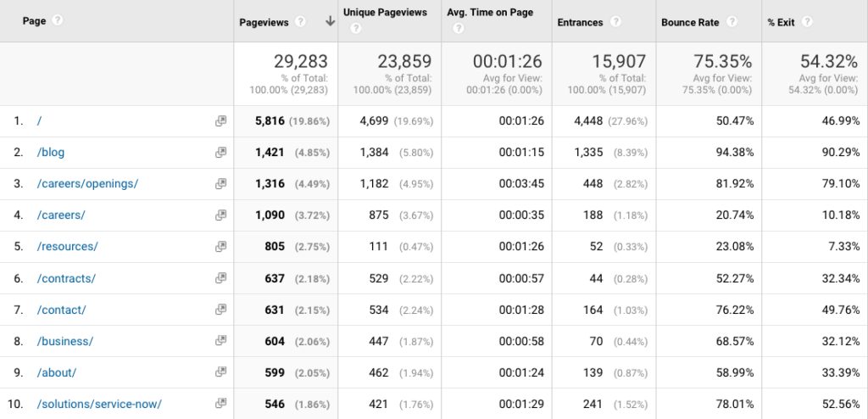Toggle Pageviews sort order arrow

pos(330,21)
